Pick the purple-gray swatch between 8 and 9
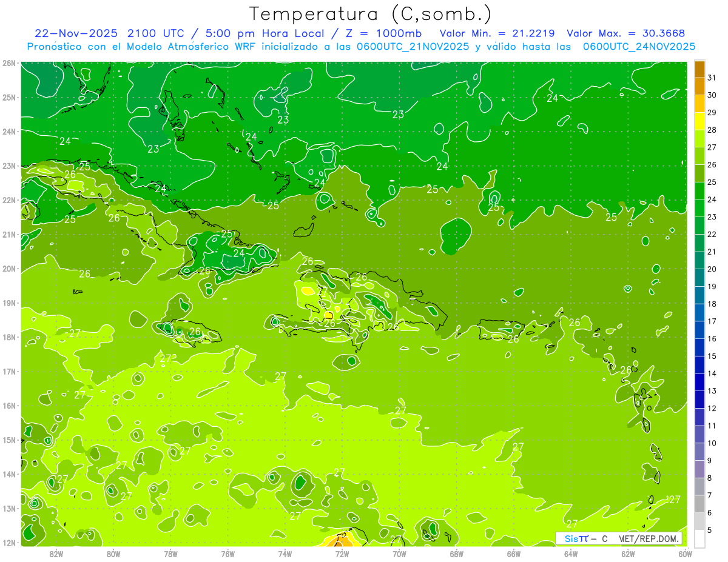728x562 pixels. tap(699, 469)
